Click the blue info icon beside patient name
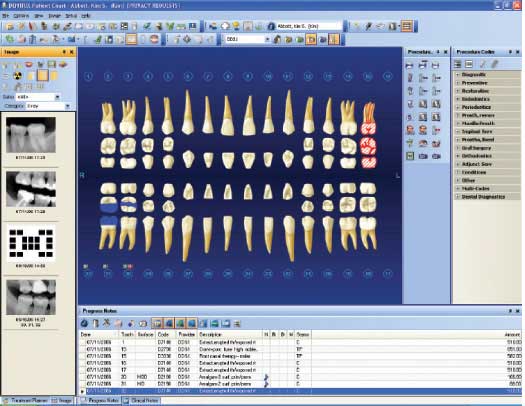This screenshot has height=406, width=525. click(x=271, y=26)
